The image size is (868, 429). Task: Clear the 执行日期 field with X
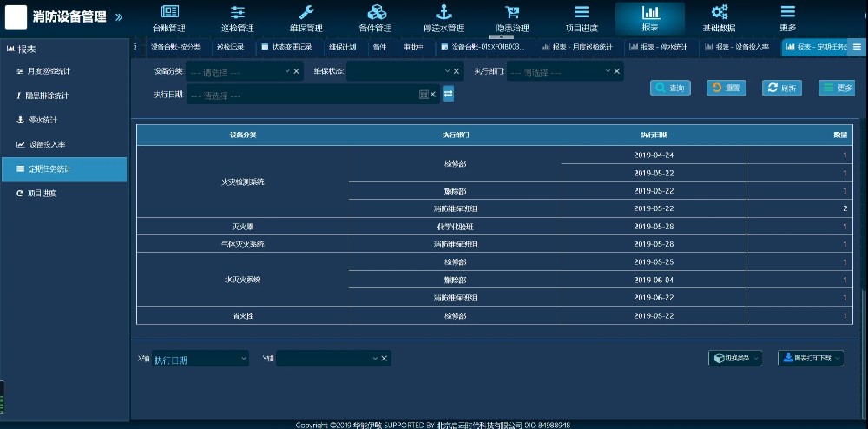433,95
